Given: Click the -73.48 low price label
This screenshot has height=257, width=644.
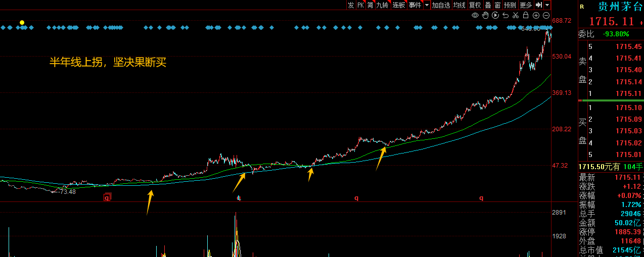Looking at the screenshot, I should point(67,191).
